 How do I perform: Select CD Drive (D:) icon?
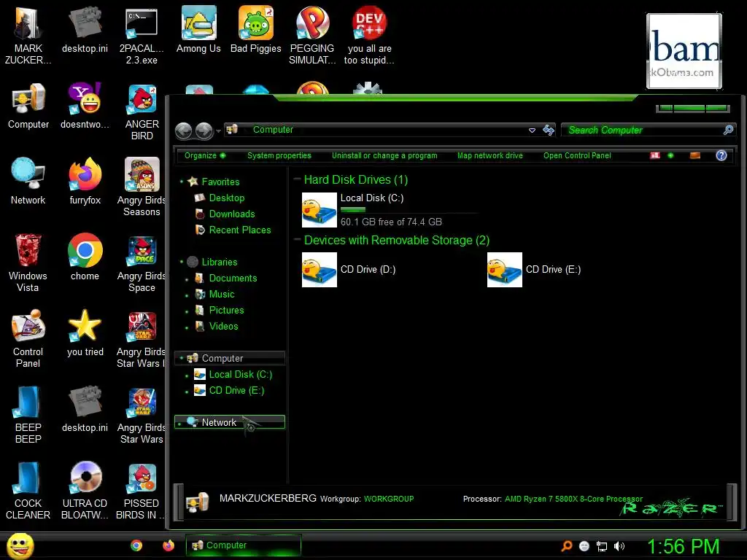(x=320, y=270)
